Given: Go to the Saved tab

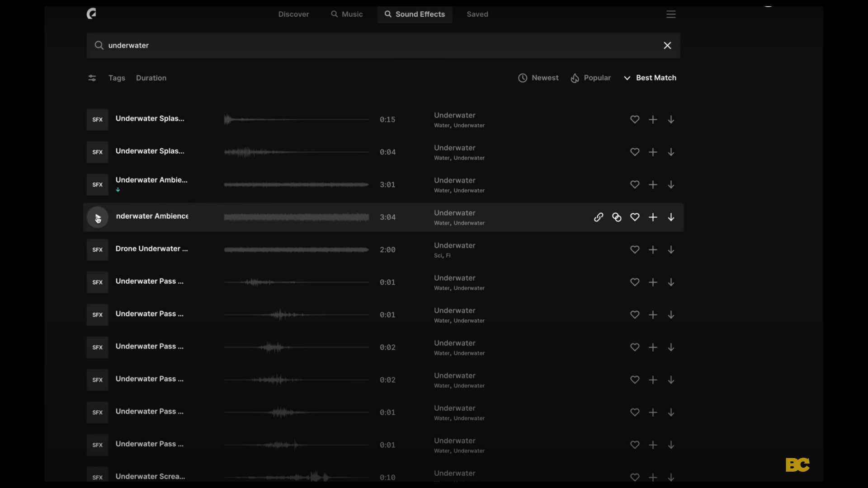Looking at the screenshot, I should coord(477,14).
